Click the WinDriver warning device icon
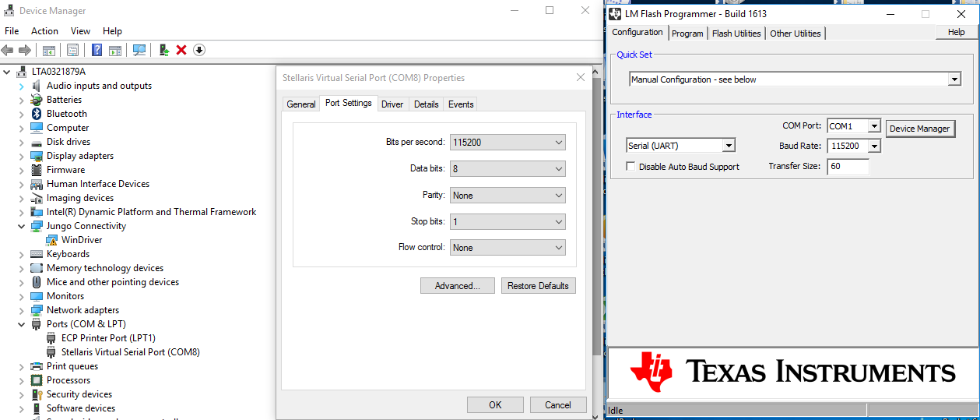980x420 pixels. pyautogui.click(x=51, y=240)
